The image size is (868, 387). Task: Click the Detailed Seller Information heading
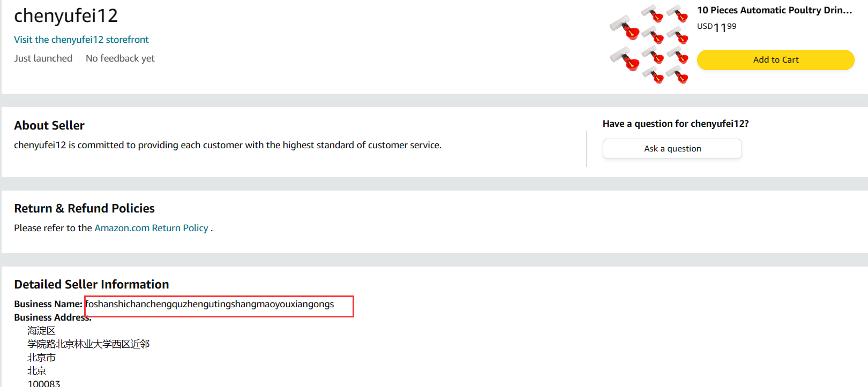click(92, 284)
